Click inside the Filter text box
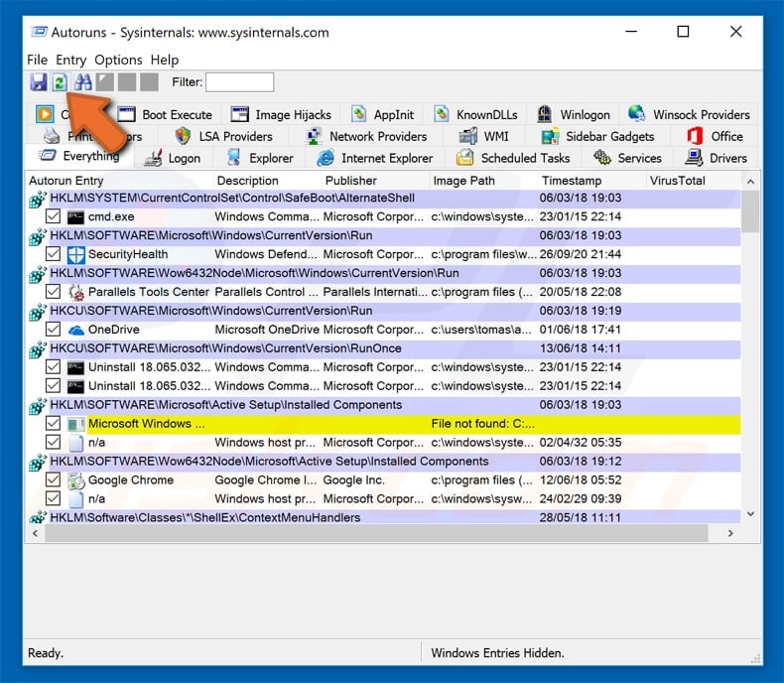 (240, 82)
